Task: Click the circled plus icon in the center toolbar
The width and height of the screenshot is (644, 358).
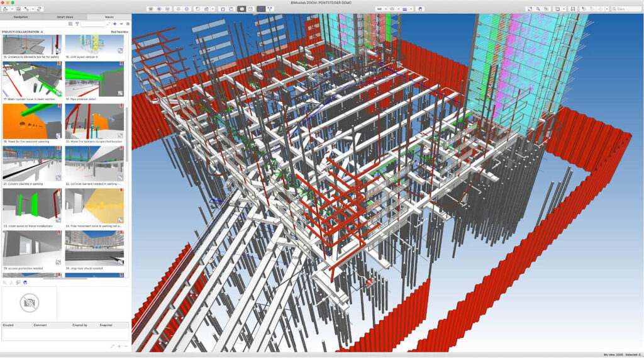Action: 159,9
